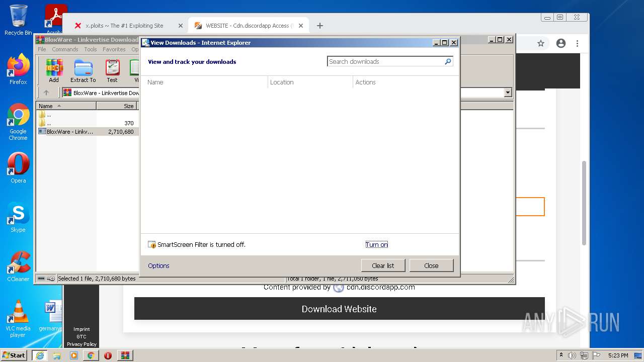This screenshot has width=644, height=362.
Task: Open the Opera desktop icon
Action: (x=18, y=168)
